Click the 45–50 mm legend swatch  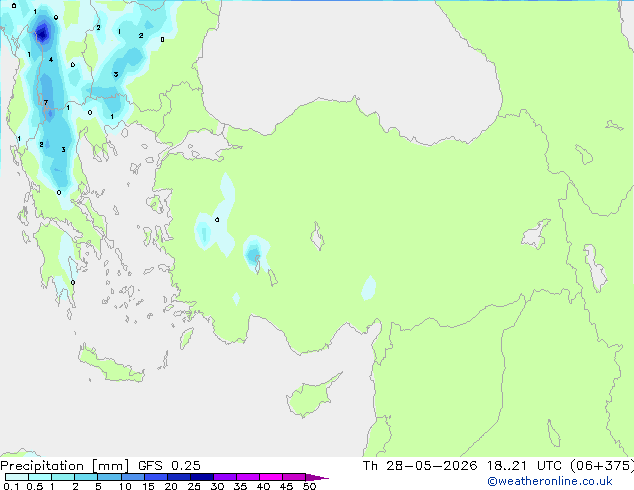point(294,477)
